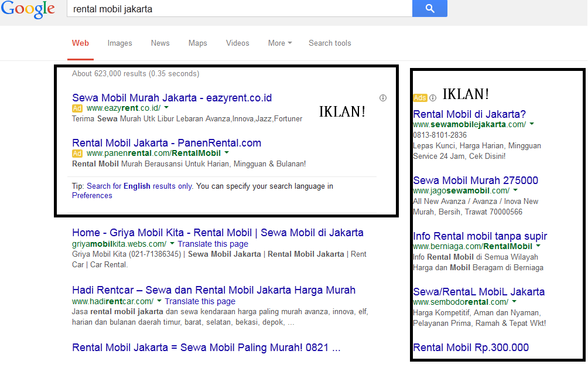Expand arrow next to sembodorental.com/

pyautogui.click(x=514, y=301)
